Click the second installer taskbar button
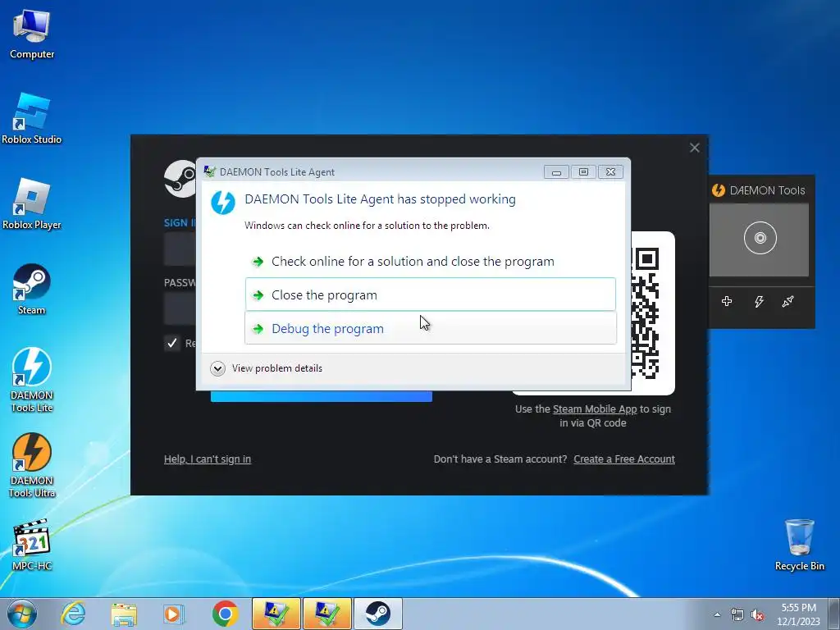This screenshot has width=840, height=630. point(326,614)
